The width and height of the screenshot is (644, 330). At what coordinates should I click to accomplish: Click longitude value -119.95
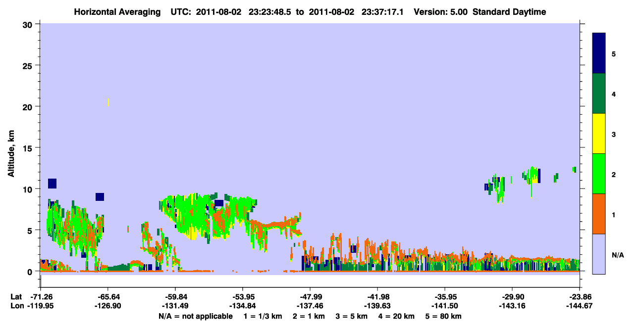click(x=40, y=306)
